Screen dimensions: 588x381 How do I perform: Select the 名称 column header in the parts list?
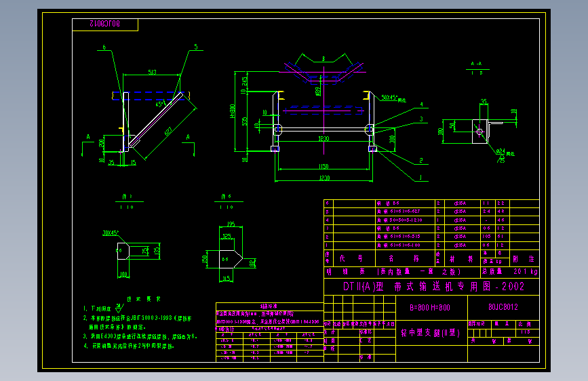click(x=404, y=258)
